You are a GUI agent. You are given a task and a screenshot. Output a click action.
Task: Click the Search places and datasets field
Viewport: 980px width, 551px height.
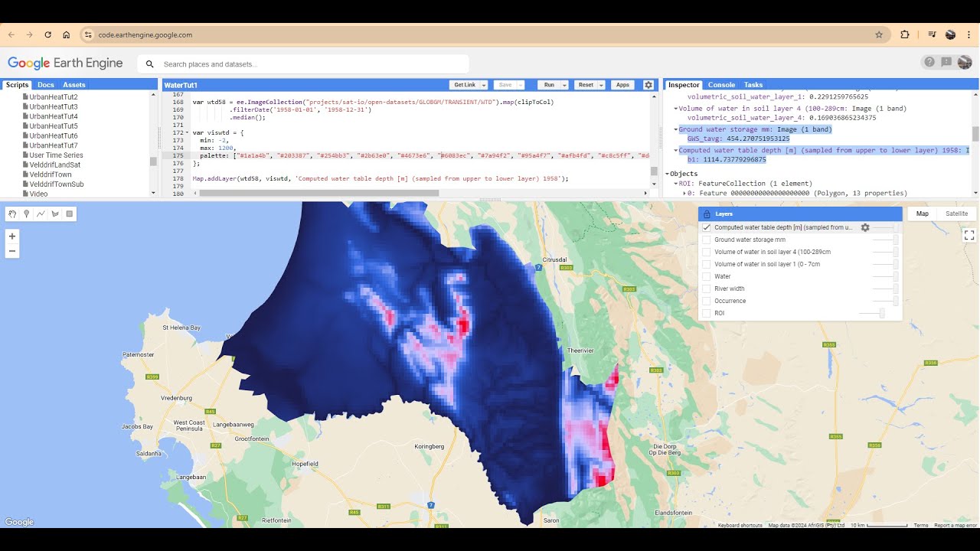tap(303, 64)
